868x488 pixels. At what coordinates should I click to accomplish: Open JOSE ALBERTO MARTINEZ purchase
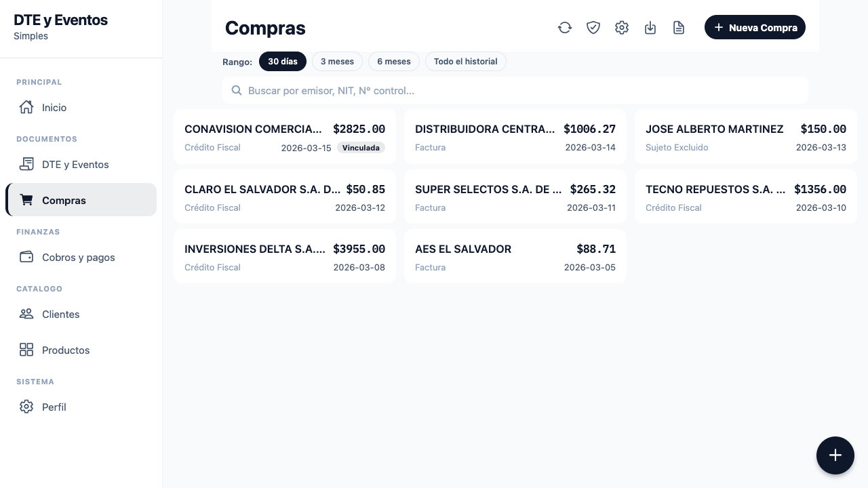[746, 137]
